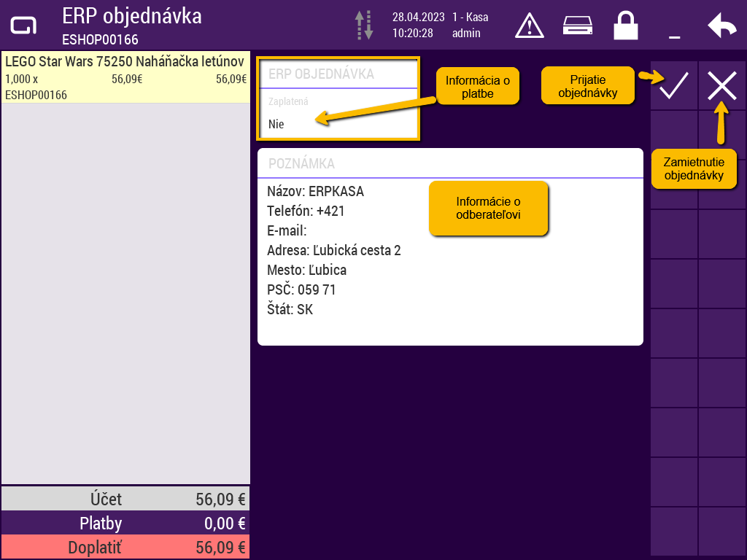Click the Účet total row
747x560 pixels.
(125, 499)
